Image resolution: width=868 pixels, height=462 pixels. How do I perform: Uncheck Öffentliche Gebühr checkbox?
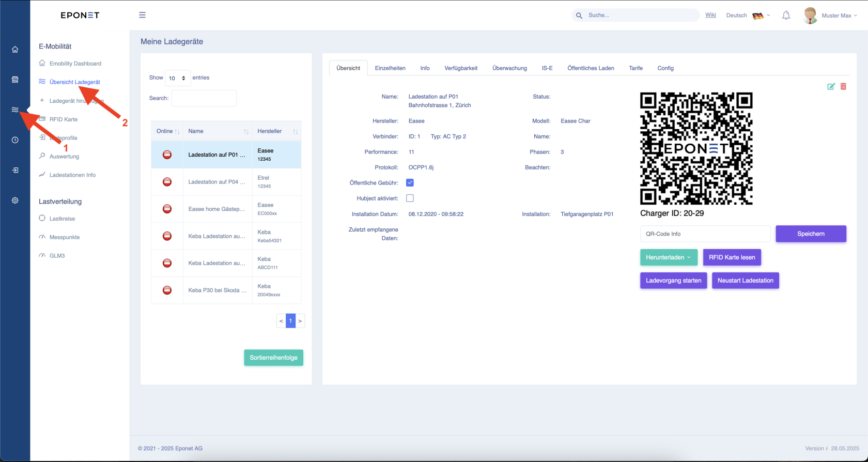coord(410,182)
